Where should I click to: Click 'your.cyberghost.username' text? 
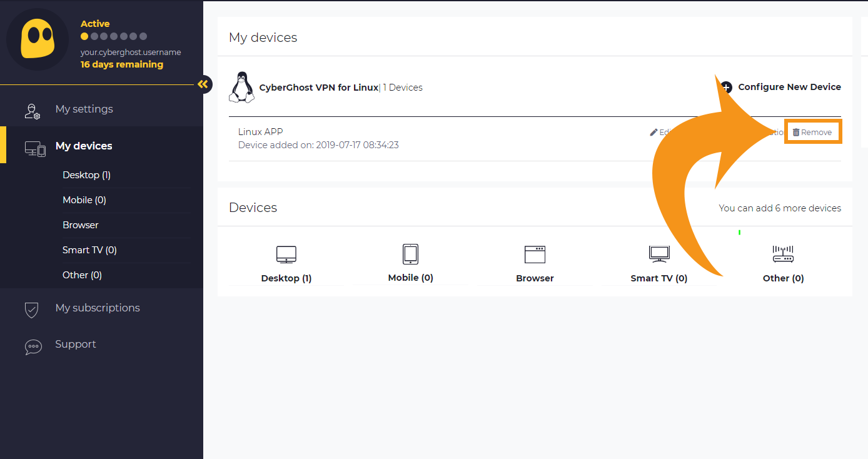coord(131,53)
